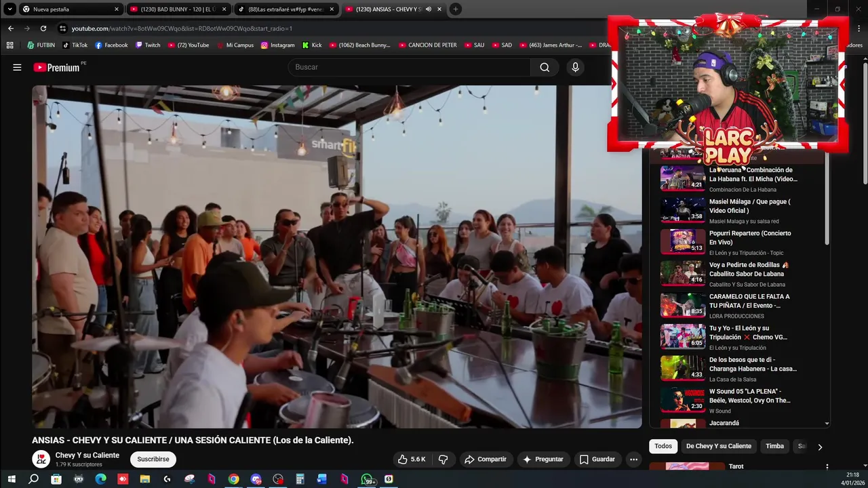Image resolution: width=868 pixels, height=488 pixels.
Task: Open the FUTBIN bookmark
Action: (41, 45)
